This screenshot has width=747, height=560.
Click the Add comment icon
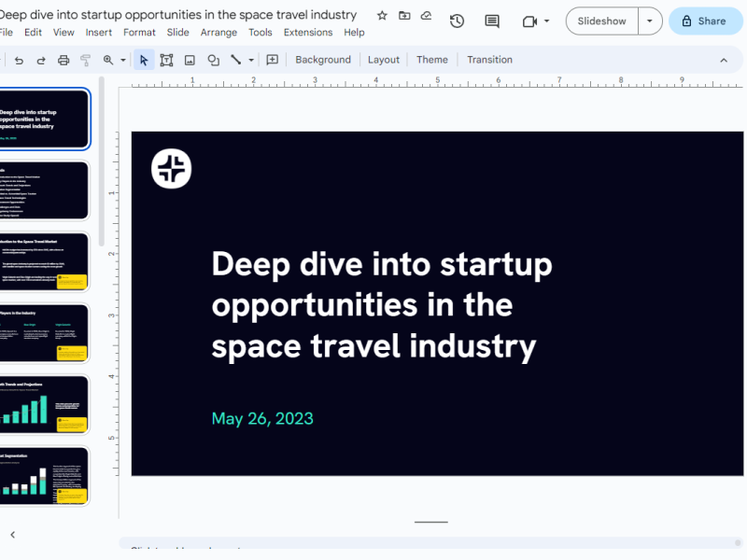click(x=272, y=60)
